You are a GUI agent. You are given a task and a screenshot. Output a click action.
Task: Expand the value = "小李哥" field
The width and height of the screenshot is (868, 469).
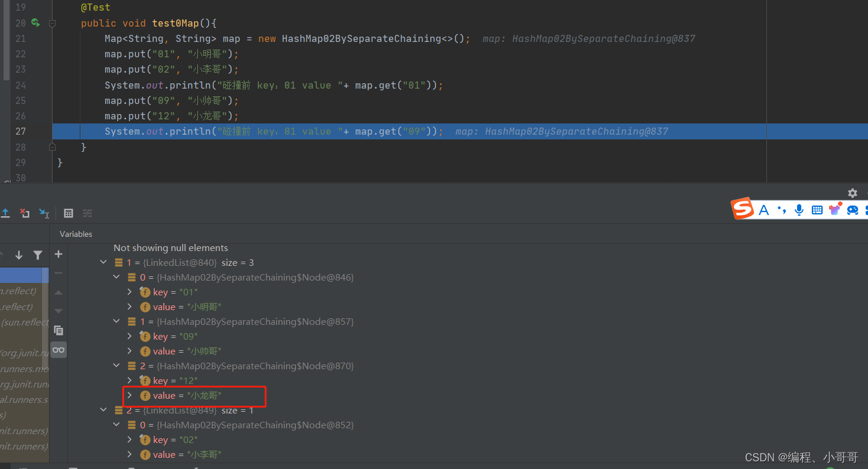coord(130,454)
